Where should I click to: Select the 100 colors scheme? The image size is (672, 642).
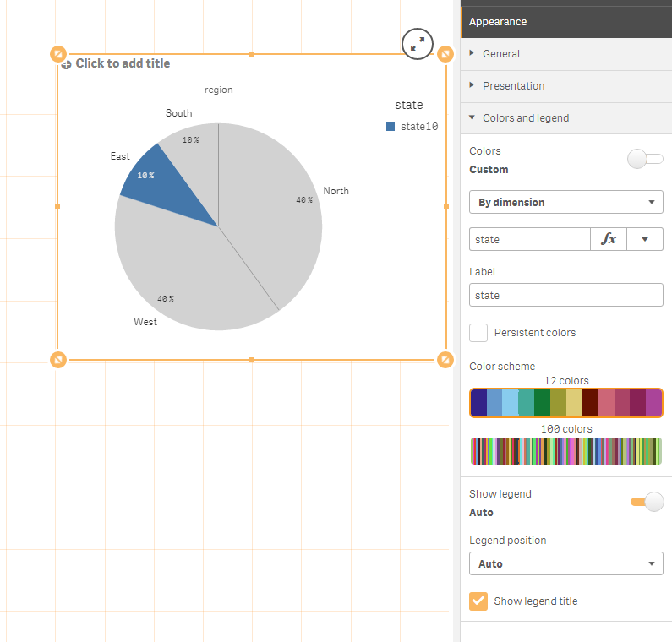(565, 451)
